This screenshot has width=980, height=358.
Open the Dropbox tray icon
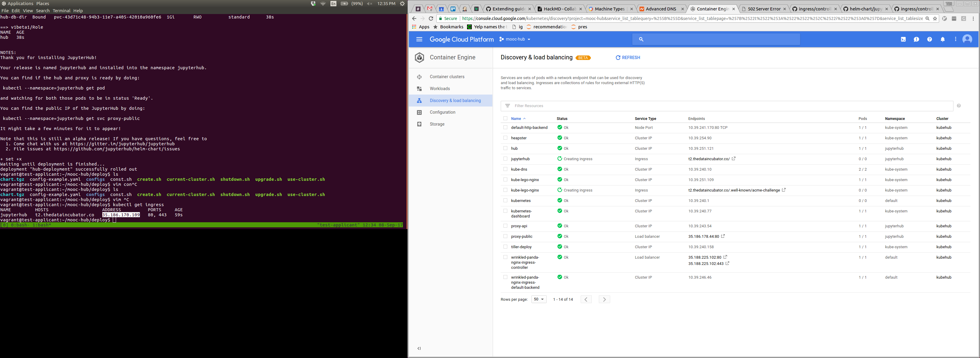pos(313,3)
